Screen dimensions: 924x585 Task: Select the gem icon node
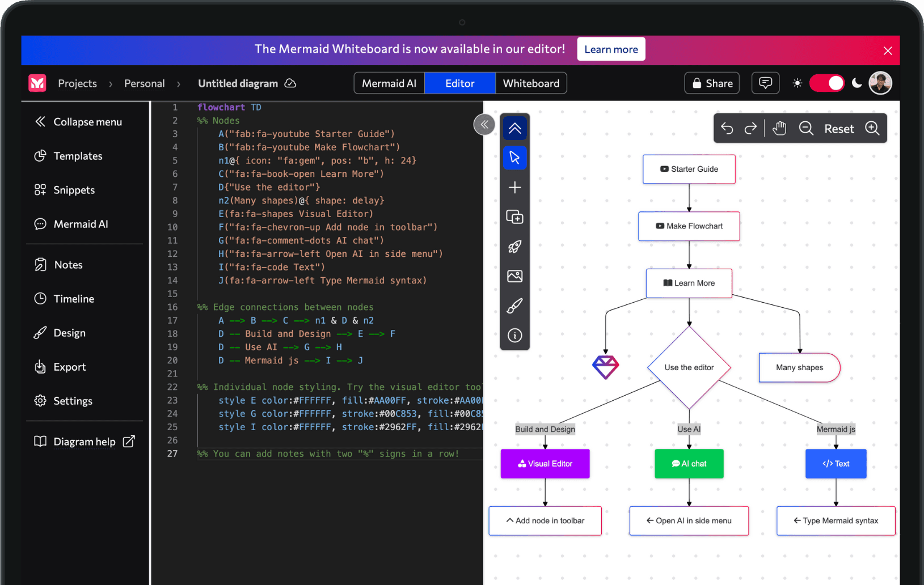click(x=605, y=367)
